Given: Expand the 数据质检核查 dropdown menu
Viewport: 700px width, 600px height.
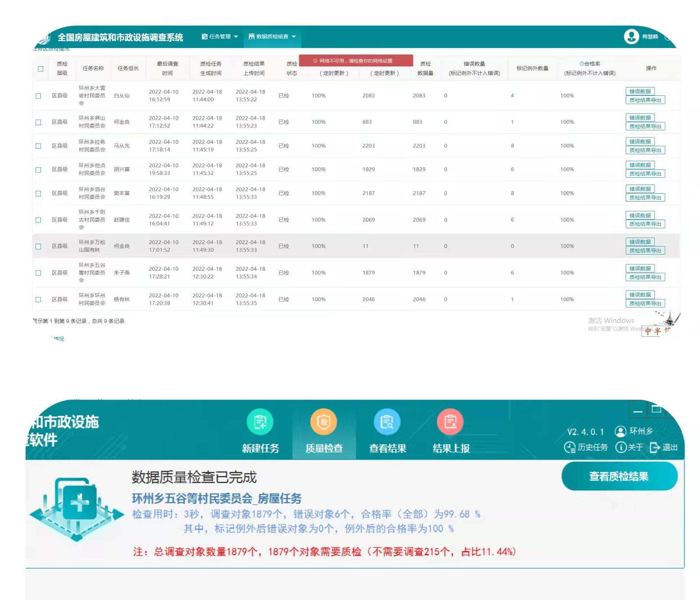Looking at the screenshot, I should [x=272, y=36].
